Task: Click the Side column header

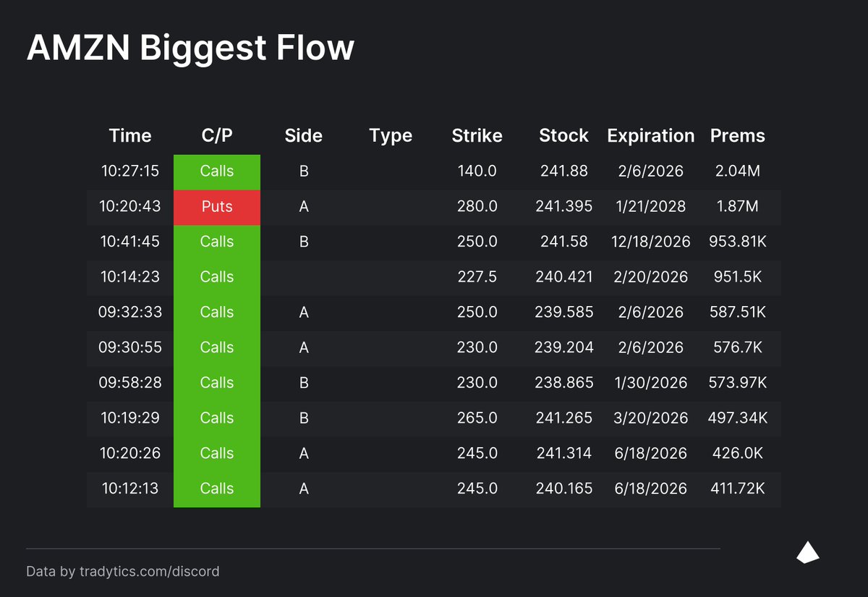Action: (x=304, y=136)
